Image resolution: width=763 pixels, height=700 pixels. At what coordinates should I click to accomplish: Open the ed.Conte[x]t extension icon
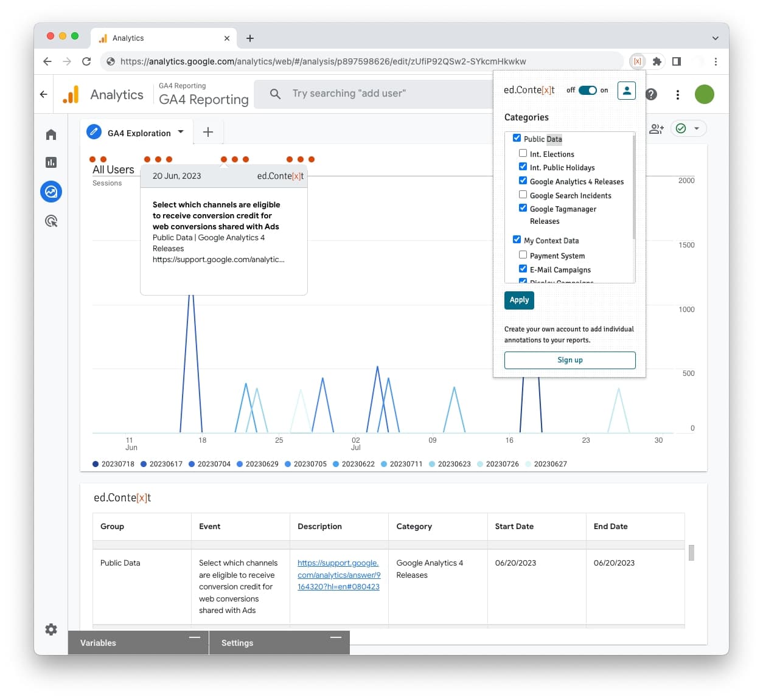(637, 61)
